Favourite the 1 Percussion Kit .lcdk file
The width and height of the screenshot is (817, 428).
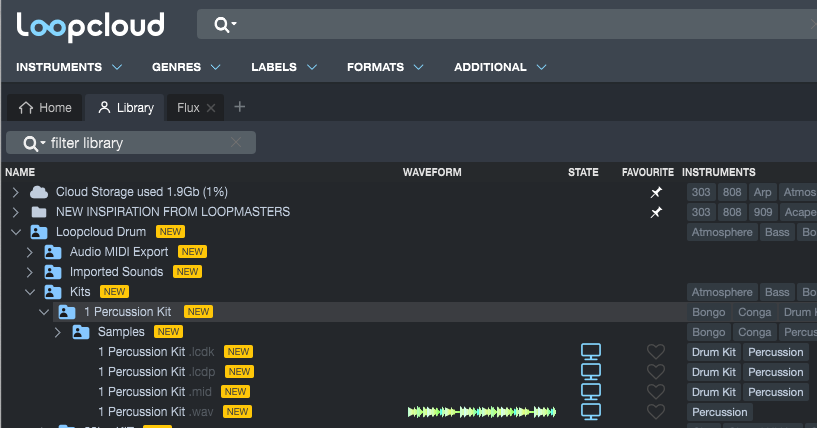point(656,352)
